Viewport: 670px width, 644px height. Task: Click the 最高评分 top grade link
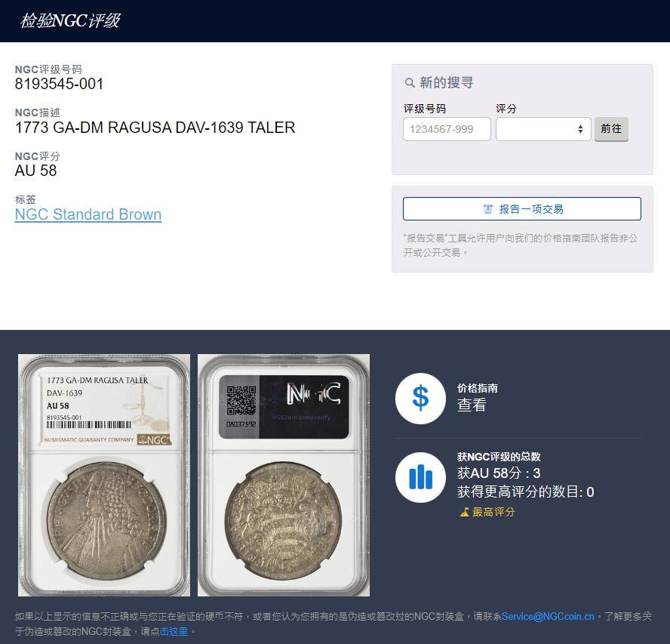[493, 512]
